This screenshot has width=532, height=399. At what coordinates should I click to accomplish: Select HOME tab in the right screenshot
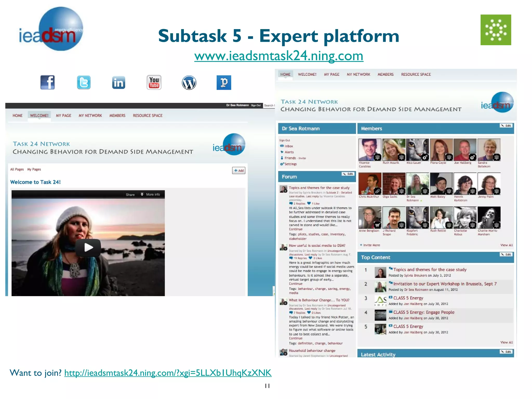[285, 74]
